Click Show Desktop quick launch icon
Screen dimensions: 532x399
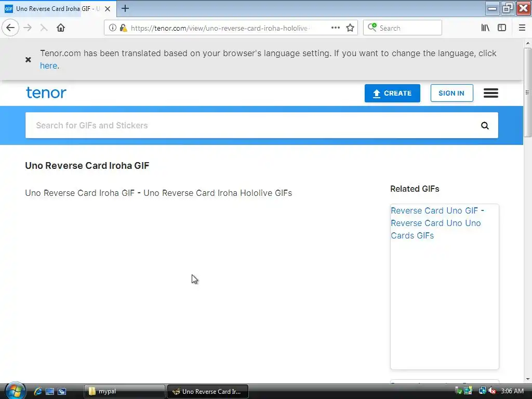point(50,391)
